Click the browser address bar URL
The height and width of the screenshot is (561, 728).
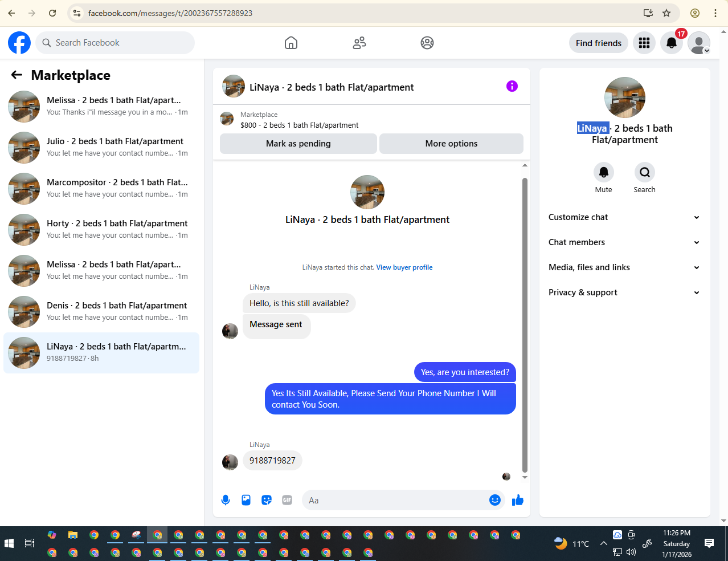click(170, 13)
